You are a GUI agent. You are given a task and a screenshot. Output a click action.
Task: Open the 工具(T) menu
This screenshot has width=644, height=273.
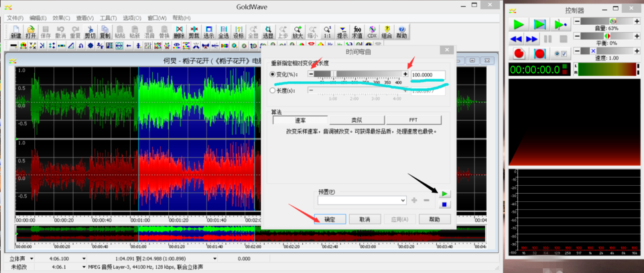click(x=108, y=18)
